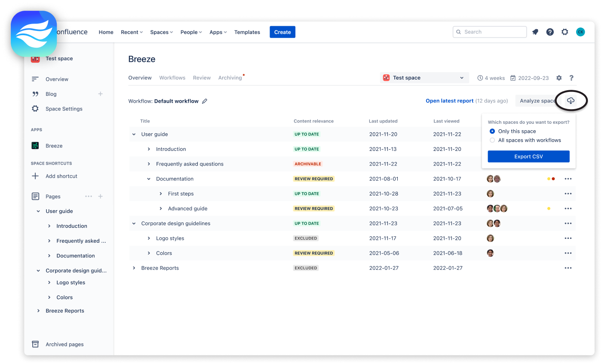Click in the Search field

pyautogui.click(x=489, y=32)
